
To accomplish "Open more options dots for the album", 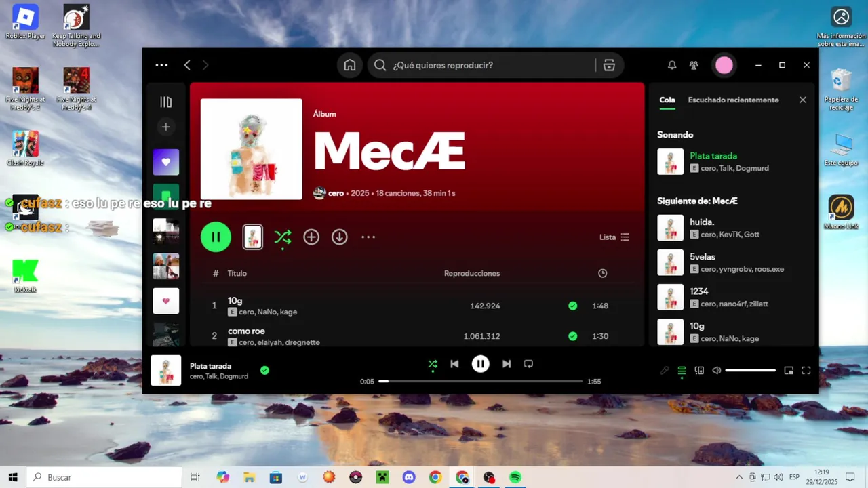I will (x=368, y=237).
